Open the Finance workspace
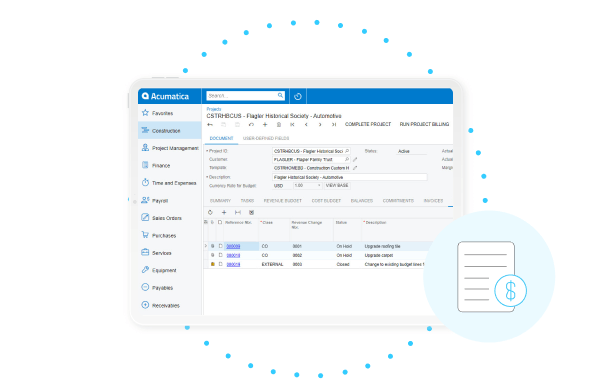 click(170, 165)
